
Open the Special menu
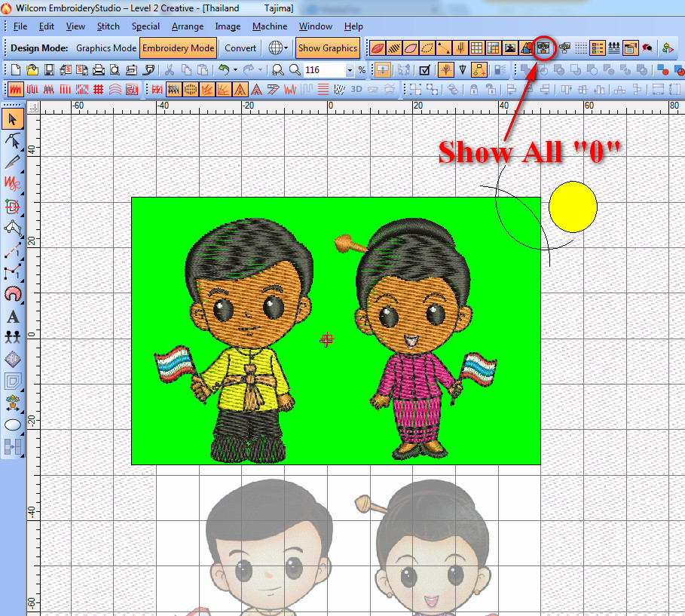tap(145, 26)
